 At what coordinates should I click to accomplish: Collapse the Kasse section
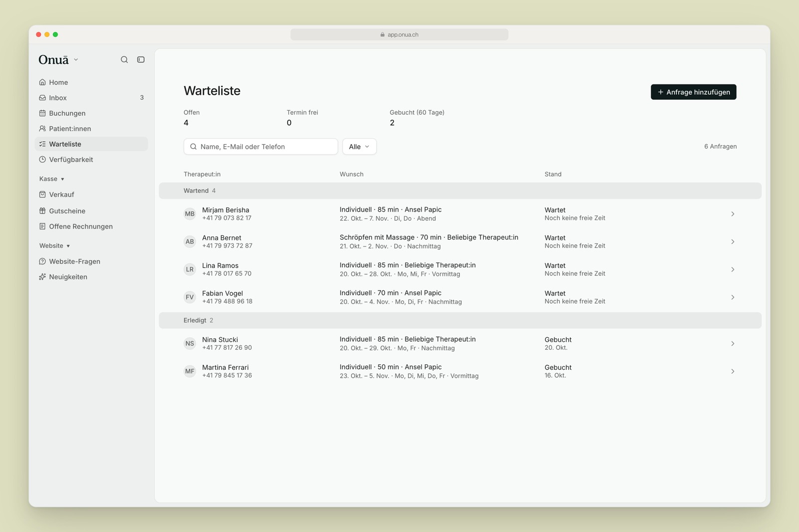[x=52, y=179]
